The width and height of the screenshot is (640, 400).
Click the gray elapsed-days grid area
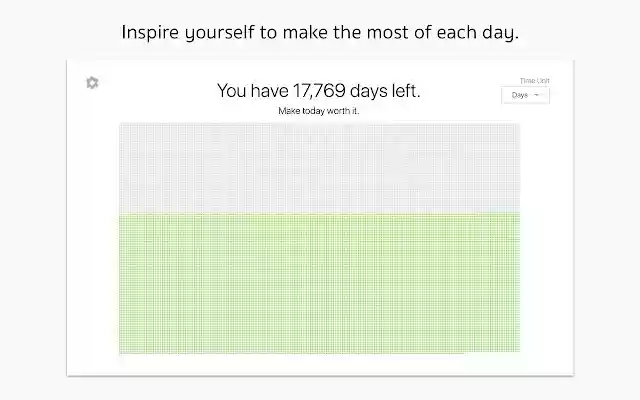319,167
